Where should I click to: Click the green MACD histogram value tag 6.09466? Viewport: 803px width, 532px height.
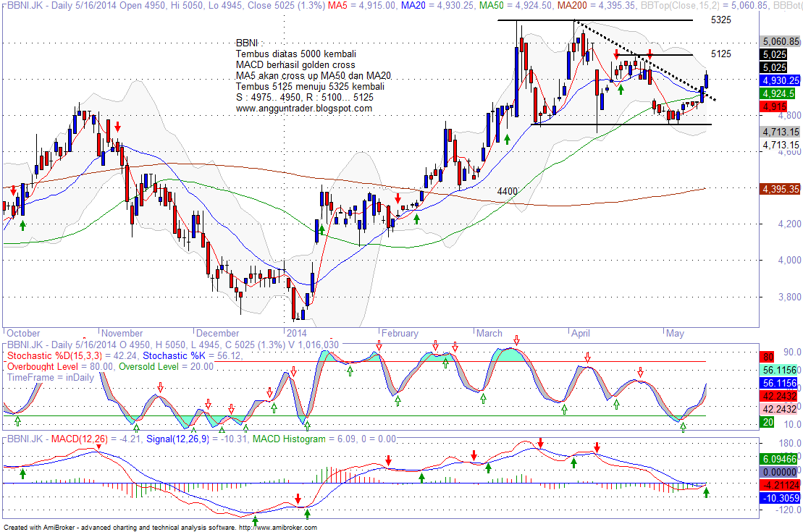click(x=781, y=459)
